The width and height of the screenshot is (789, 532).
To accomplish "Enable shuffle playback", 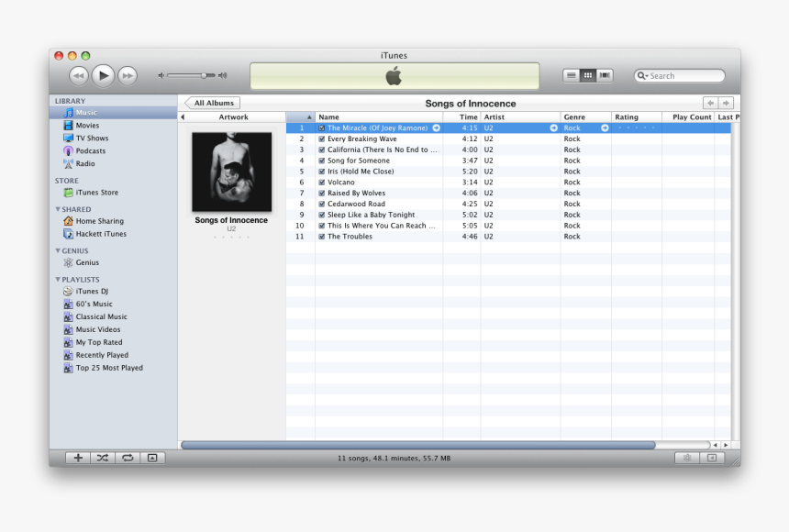I will (102, 458).
